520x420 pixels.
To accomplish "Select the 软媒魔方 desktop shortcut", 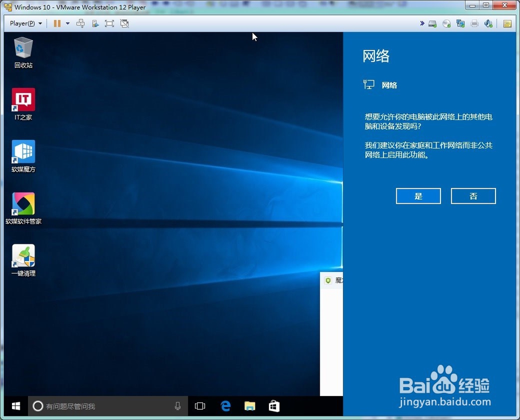I will tap(23, 156).
